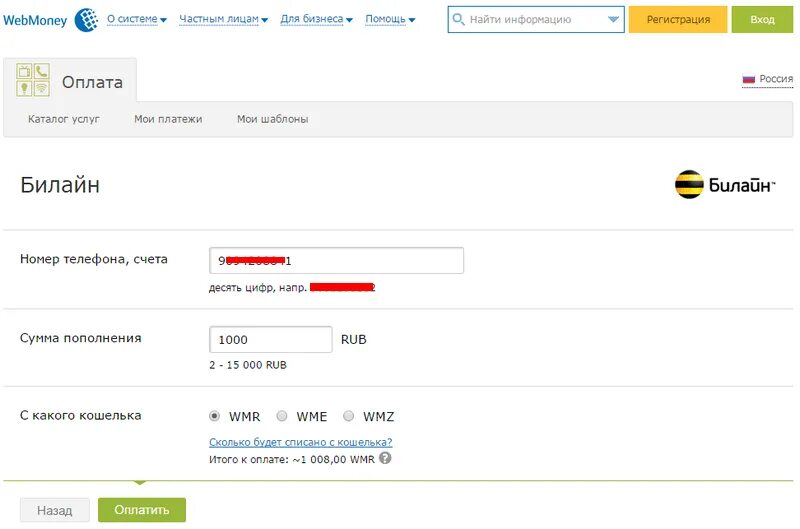Open the Оплата services grid icon
The width and height of the screenshot is (800, 529).
(x=33, y=80)
